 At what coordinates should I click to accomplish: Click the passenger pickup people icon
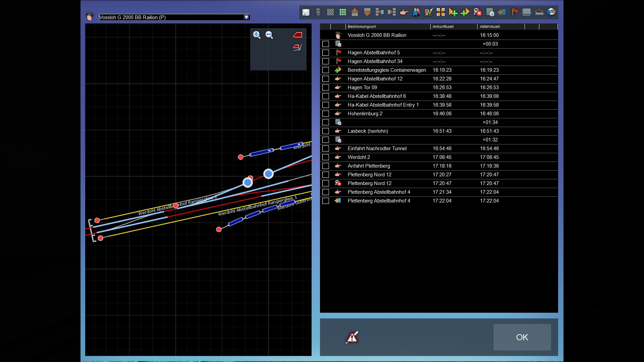(416, 12)
